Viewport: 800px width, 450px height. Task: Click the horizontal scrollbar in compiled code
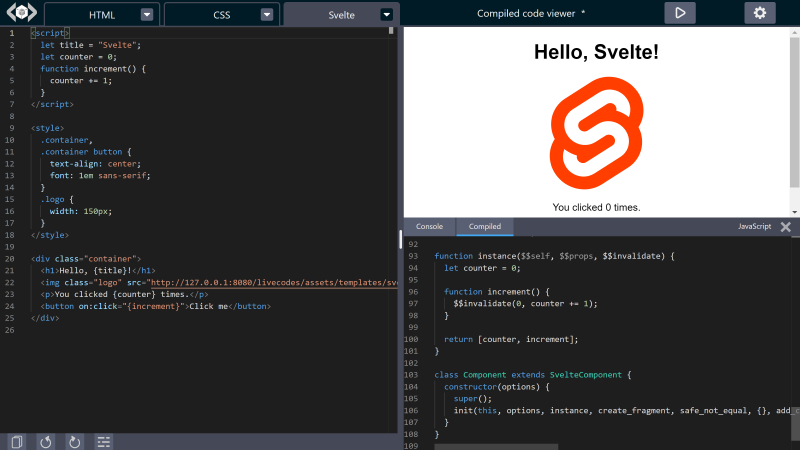pos(496,446)
